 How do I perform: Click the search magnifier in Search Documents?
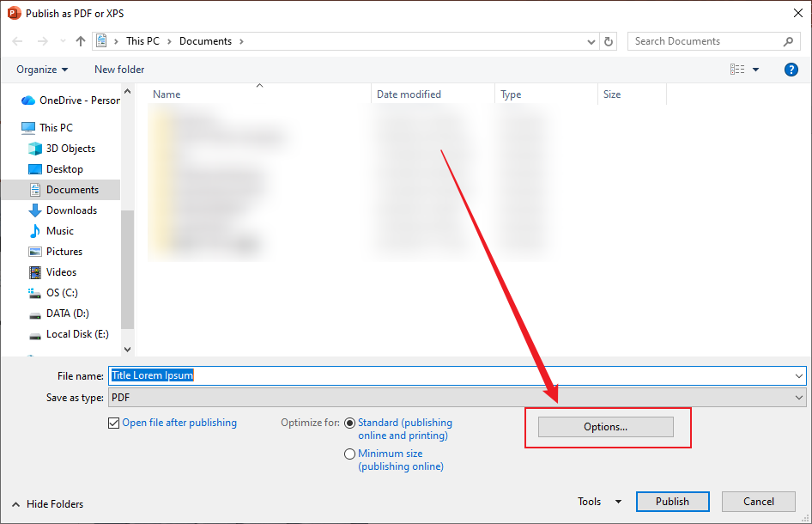[x=788, y=40]
